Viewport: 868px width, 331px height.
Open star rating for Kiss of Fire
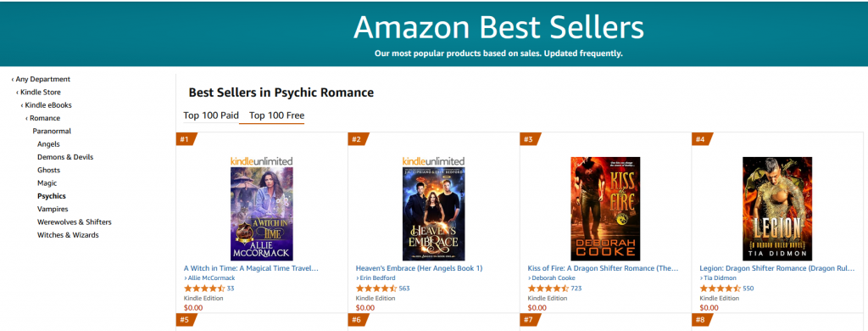[548, 289]
